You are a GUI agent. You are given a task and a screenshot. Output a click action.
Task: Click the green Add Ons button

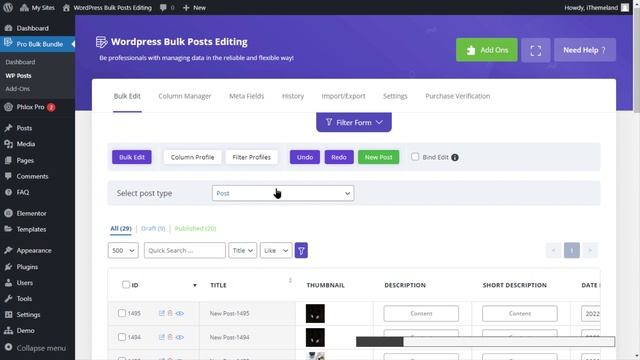(x=487, y=50)
